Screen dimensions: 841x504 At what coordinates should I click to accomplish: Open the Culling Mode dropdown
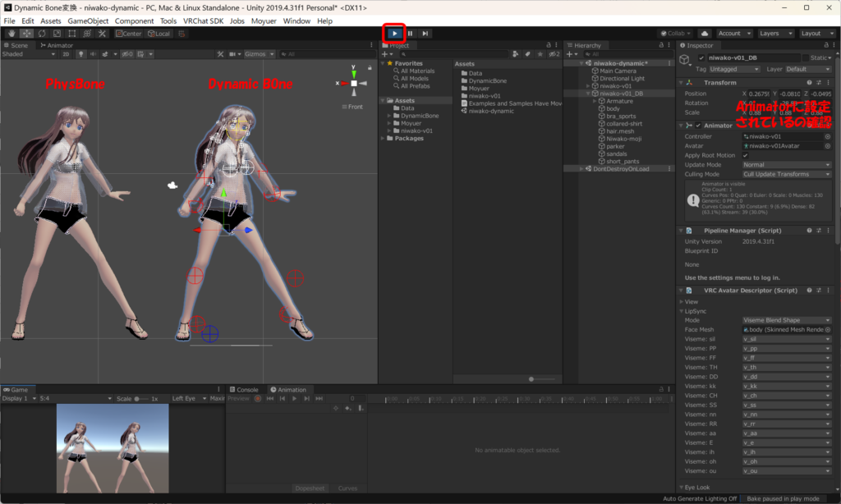click(x=787, y=174)
